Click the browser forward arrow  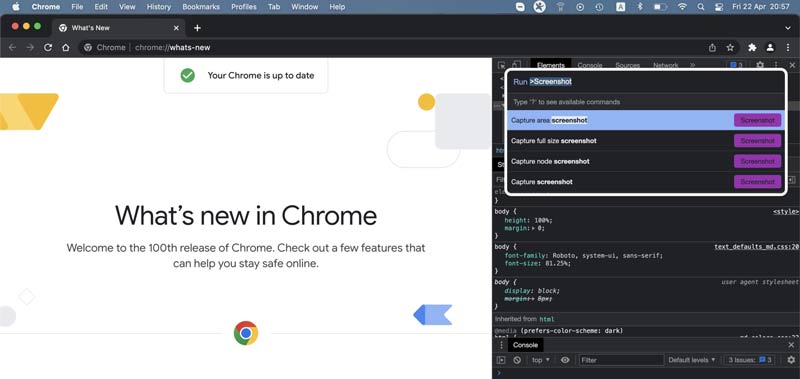pyautogui.click(x=30, y=47)
